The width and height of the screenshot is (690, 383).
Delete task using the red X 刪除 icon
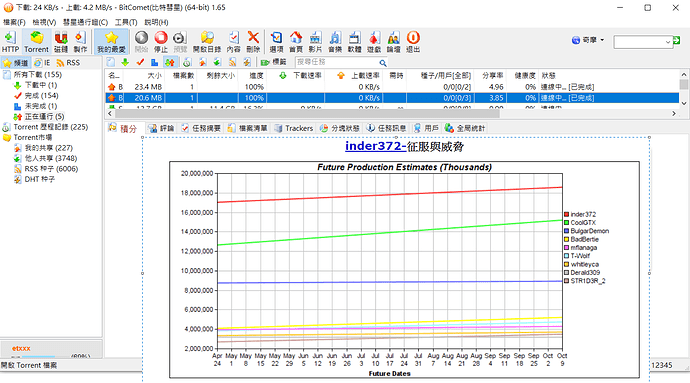pyautogui.click(x=253, y=42)
